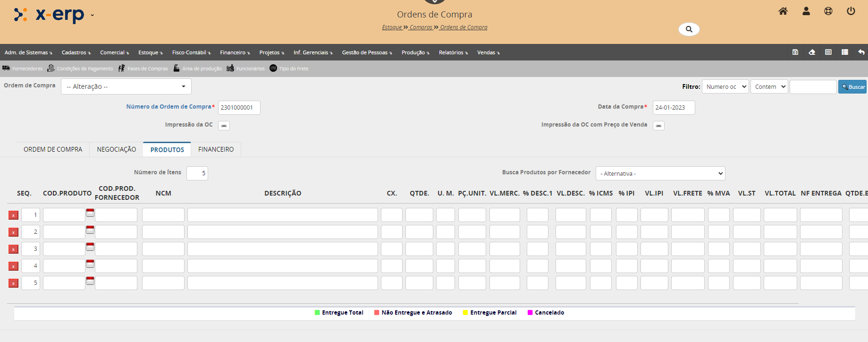Viewport: 868px width, 342px height.
Task: Clear the form with the eraser icon
Action: (x=812, y=52)
